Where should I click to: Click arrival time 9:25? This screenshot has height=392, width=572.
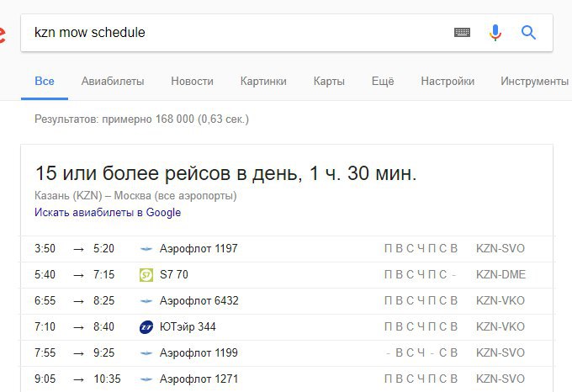(x=104, y=353)
